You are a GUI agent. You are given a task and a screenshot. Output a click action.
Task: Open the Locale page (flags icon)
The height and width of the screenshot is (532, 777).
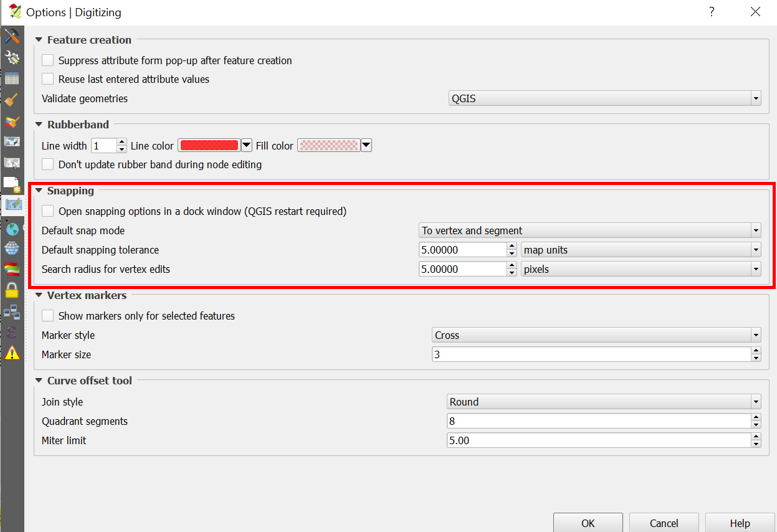(x=12, y=269)
